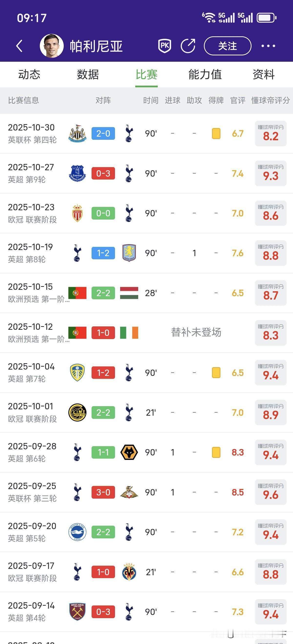The height and width of the screenshot is (644, 293).
Task: Tap the AS Monaco crest
Action: (x=77, y=213)
